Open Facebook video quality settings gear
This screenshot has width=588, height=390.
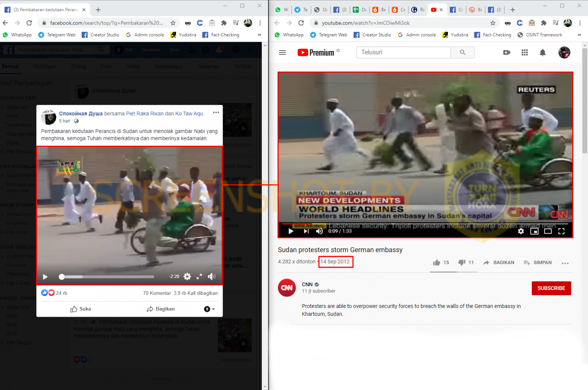click(187, 277)
